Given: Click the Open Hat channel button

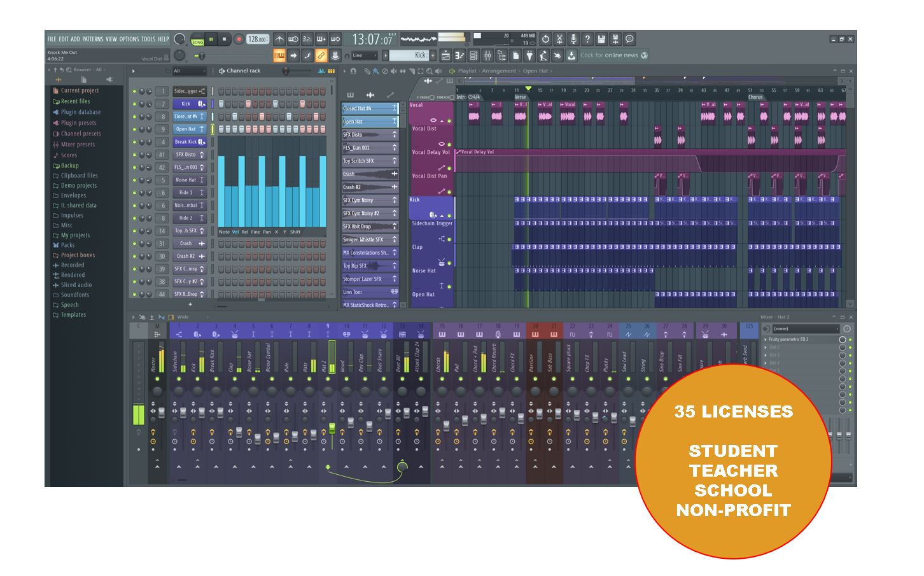Looking at the screenshot, I should 186,129.
